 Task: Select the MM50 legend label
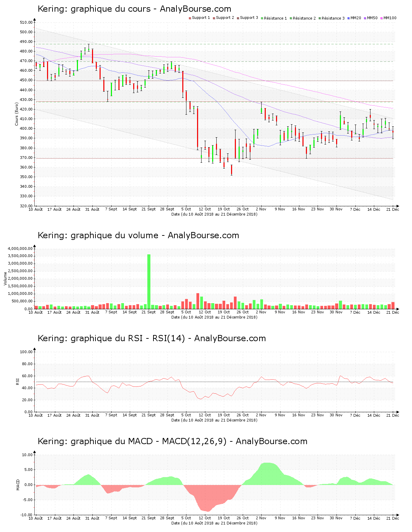pos(372,18)
